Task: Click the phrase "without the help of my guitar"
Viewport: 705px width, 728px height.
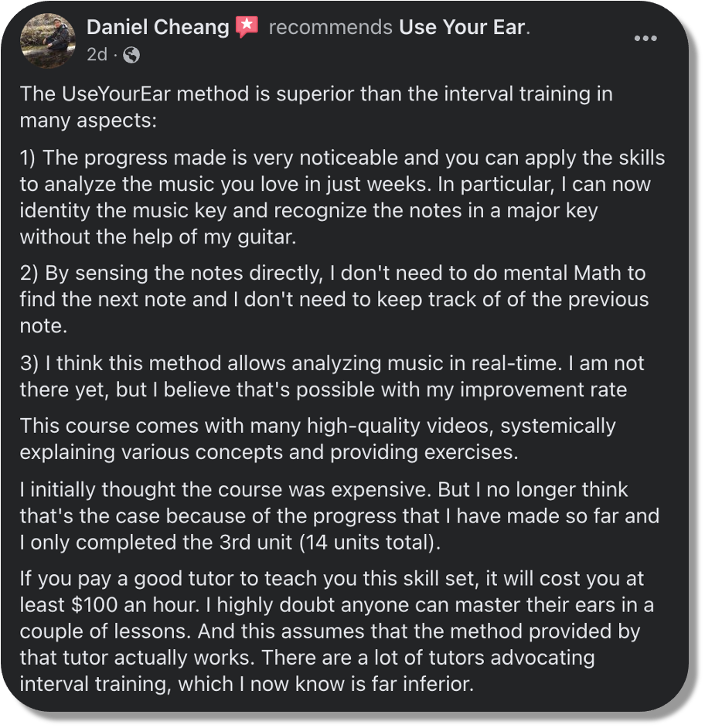Action: (158, 236)
